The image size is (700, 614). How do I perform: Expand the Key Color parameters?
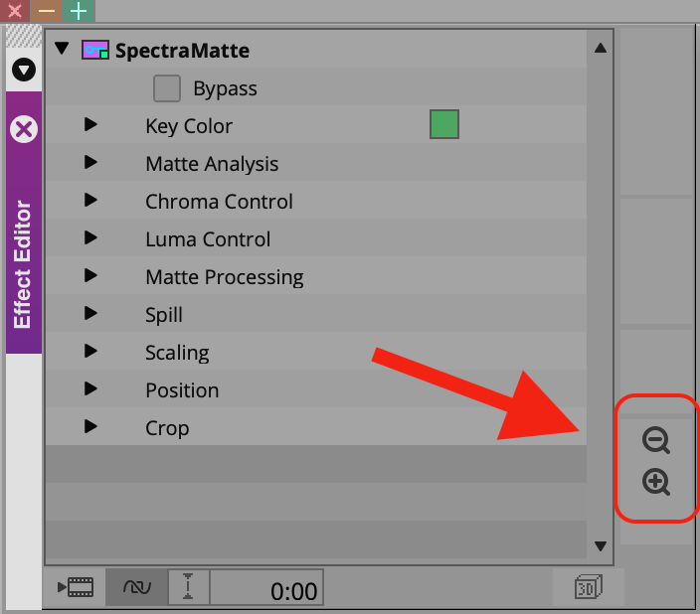click(90, 124)
